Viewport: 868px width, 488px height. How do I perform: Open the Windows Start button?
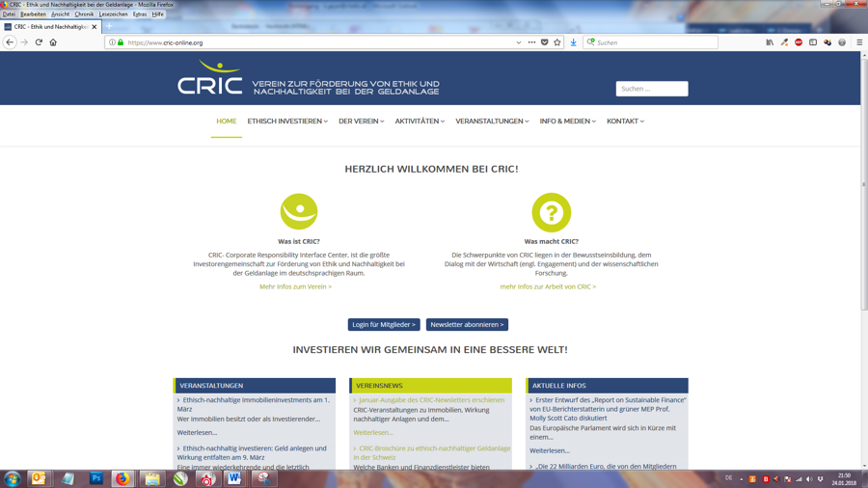pos(13,478)
